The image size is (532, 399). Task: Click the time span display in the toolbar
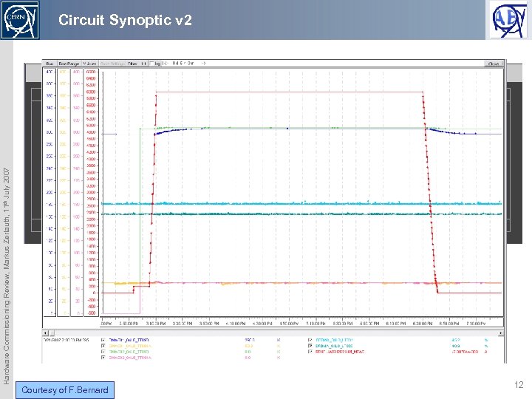pyautogui.click(x=183, y=64)
